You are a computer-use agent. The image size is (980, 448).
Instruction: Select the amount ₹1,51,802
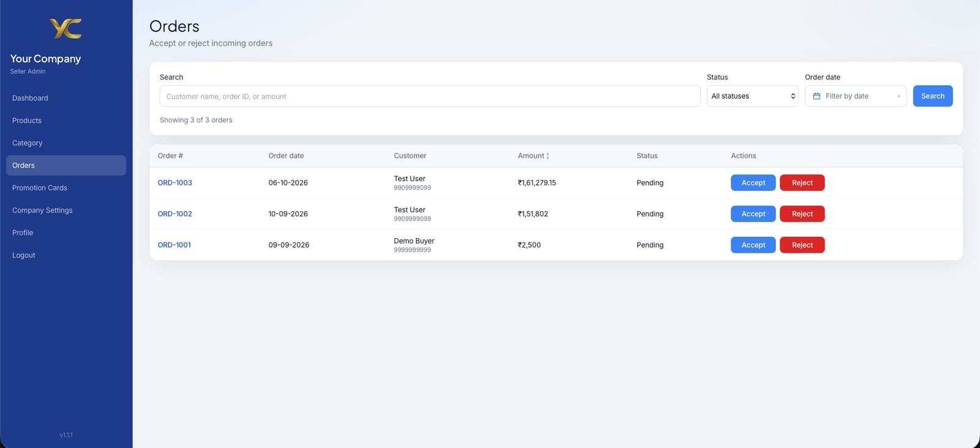[533, 214]
